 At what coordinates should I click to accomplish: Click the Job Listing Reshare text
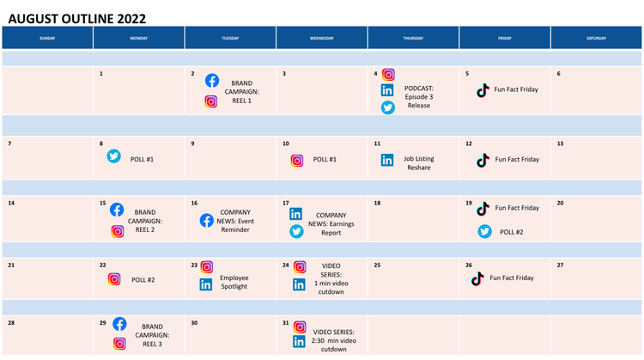point(418,163)
